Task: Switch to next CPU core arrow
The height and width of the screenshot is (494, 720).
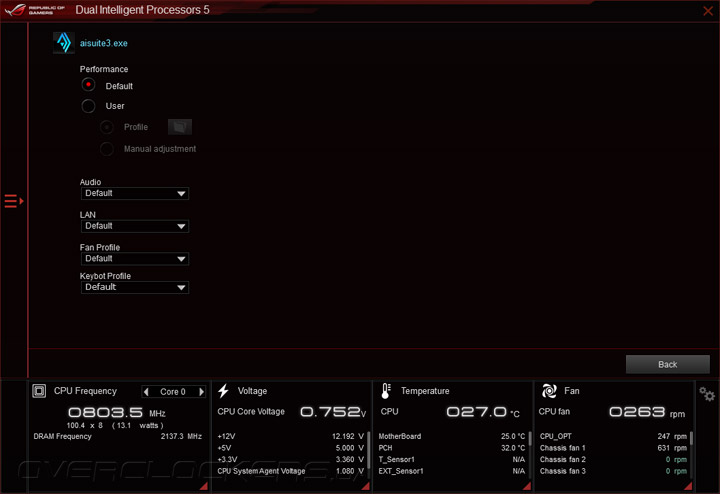Action: pyautogui.click(x=201, y=392)
